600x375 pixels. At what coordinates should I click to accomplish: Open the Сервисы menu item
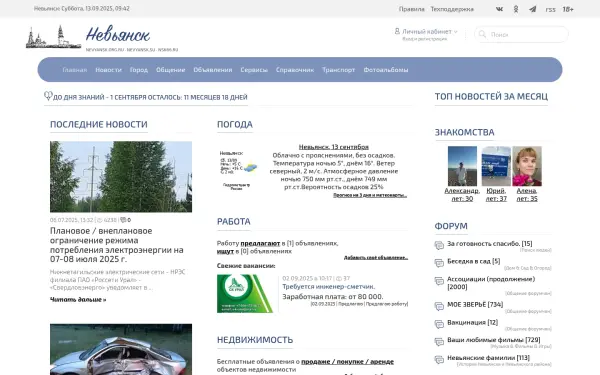[254, 70]
